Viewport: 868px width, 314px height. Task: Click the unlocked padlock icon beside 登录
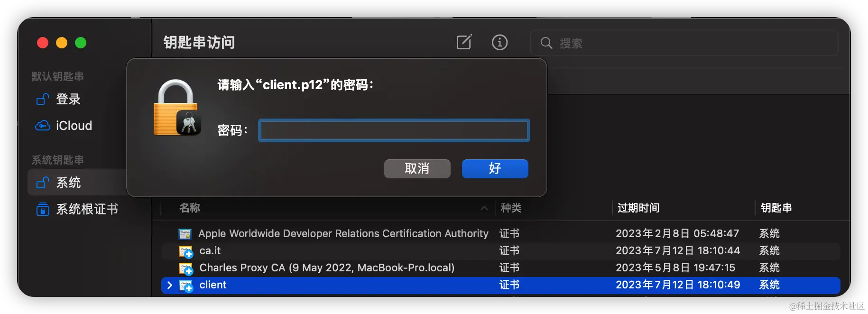coord(43,99)
